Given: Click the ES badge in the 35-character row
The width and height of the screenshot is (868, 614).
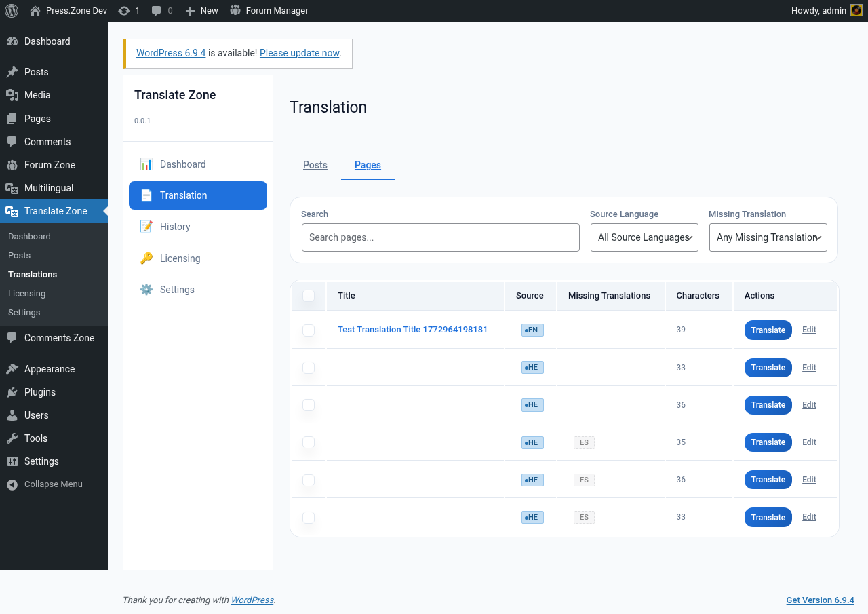Looking at the screenshot, I should [x=584, y=442].
